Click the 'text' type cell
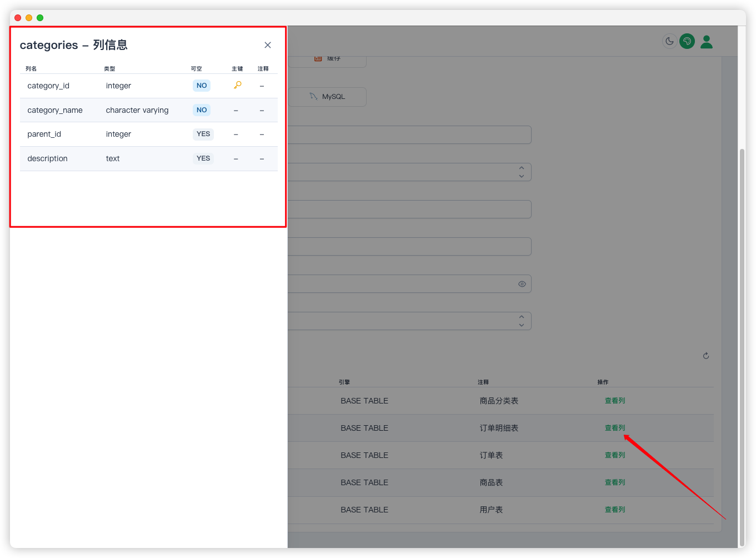Image resolution: width=756 pixels, height=558 pixels. point(113,158)
